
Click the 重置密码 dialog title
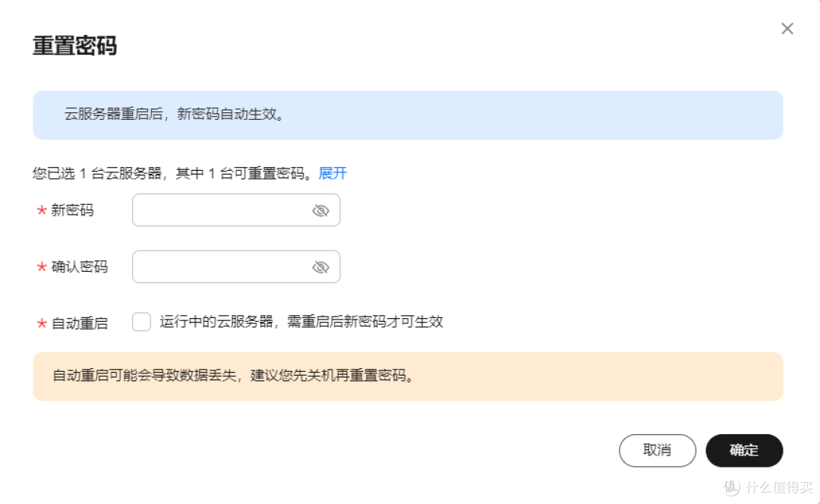74,46
